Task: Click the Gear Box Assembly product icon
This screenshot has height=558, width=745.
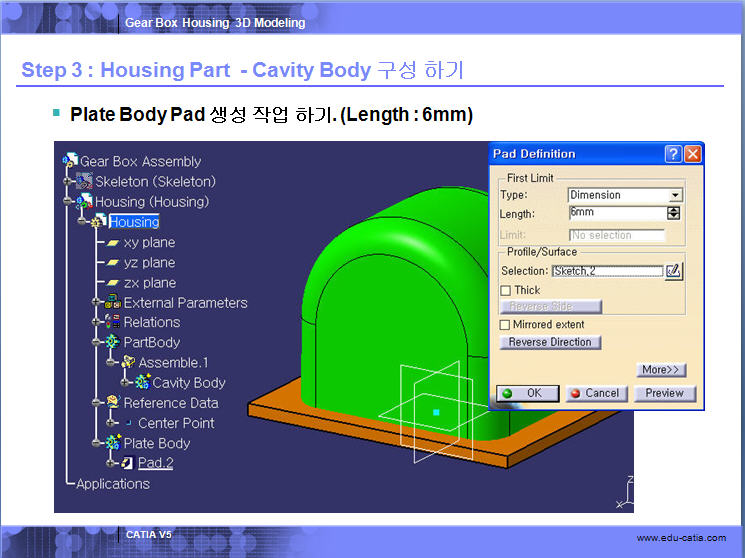Action: [70, 161]
